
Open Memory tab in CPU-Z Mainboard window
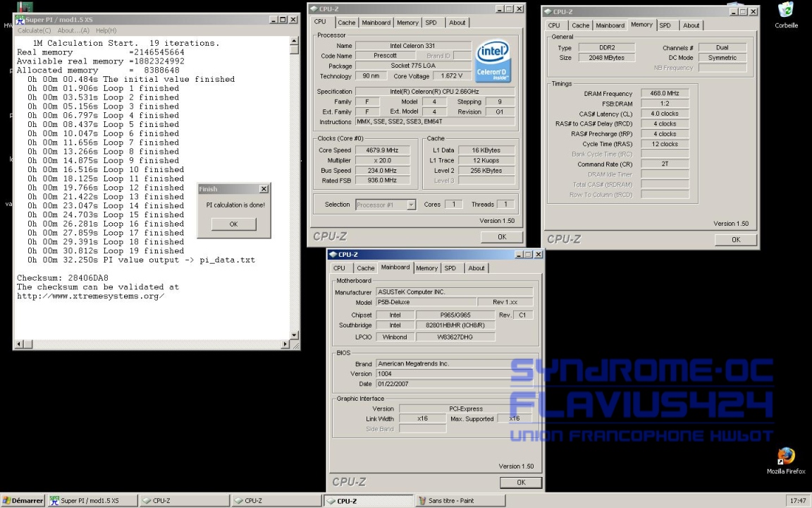tap(426, 268)
